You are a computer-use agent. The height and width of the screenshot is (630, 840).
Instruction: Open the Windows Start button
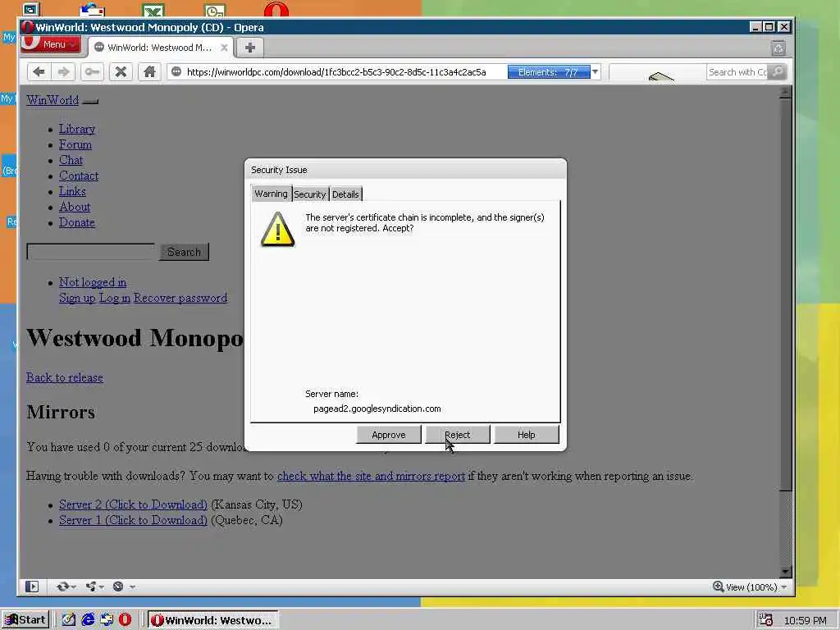[25, 620]
